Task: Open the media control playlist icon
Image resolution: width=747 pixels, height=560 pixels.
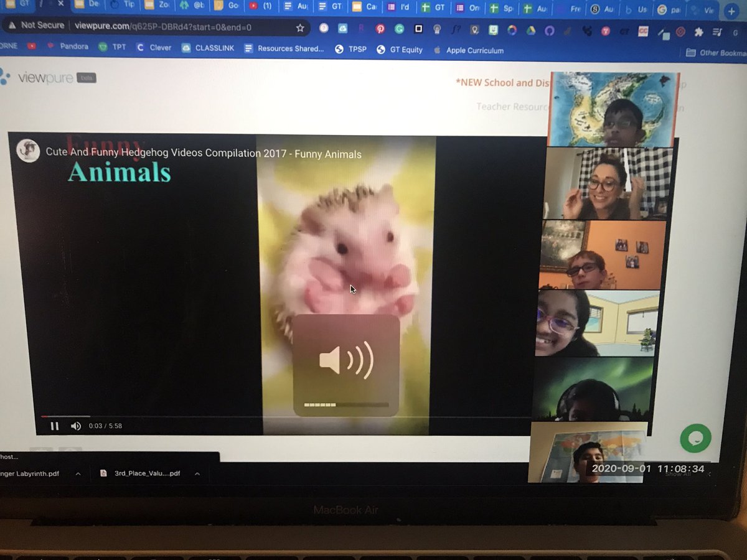Action: [x=717, y=32]
